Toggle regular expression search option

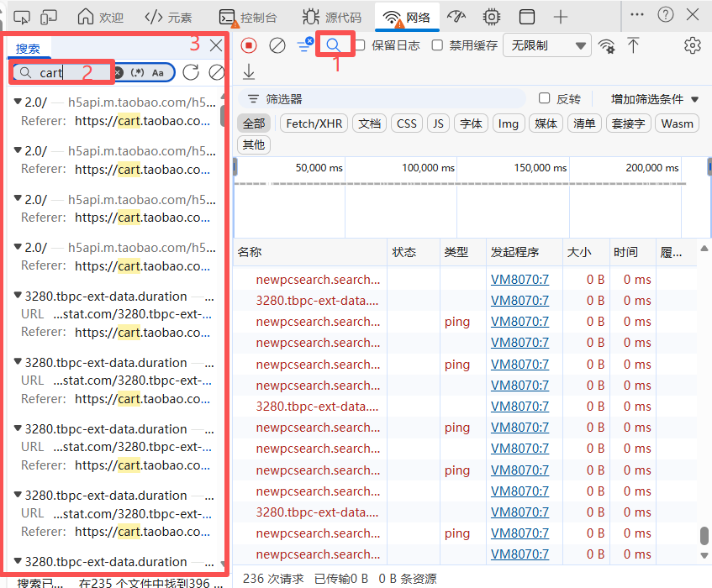tap(138, 72)
